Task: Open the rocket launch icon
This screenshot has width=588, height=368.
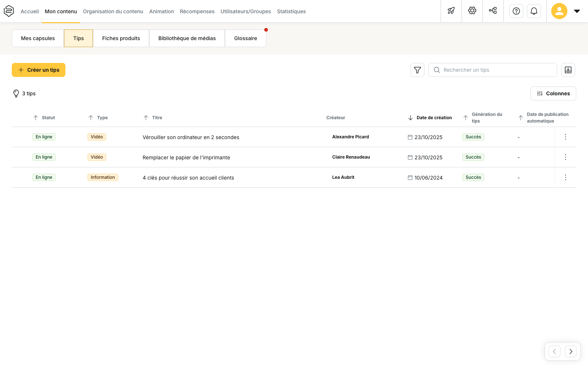Action: (x=451, y=11)
